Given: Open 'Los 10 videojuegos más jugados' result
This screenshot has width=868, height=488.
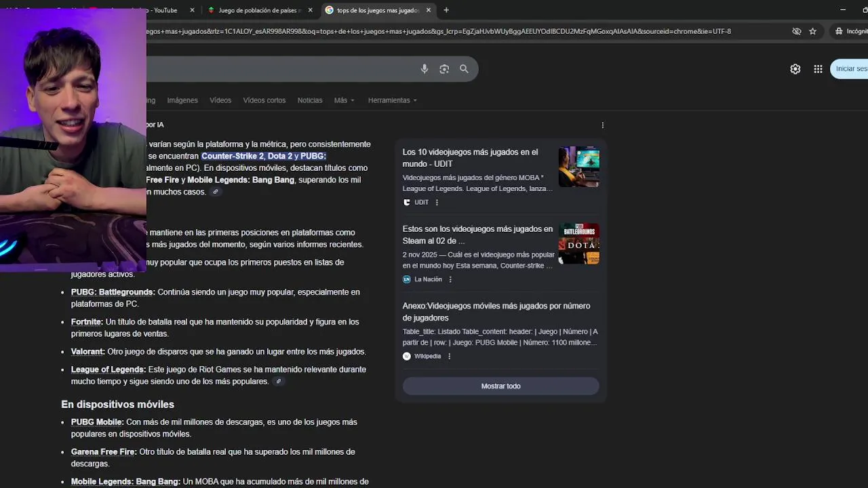Looking at the screenshot, I should click(470, 158).
